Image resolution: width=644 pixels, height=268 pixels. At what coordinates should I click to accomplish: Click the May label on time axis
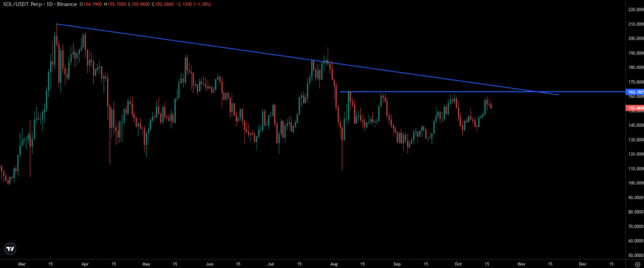click(x=147, y=263)
